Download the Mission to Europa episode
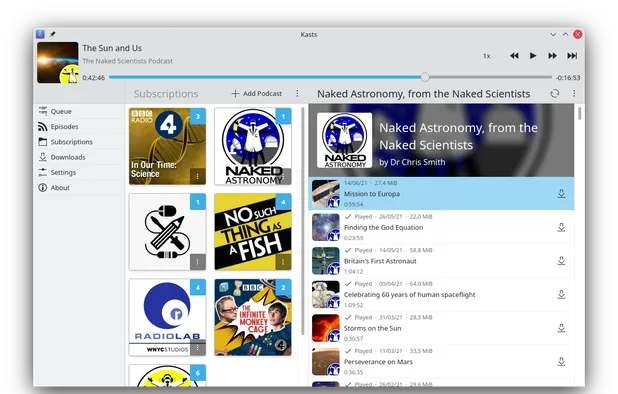The height and width of the screenshot is (394, 618). pos(561,193)
